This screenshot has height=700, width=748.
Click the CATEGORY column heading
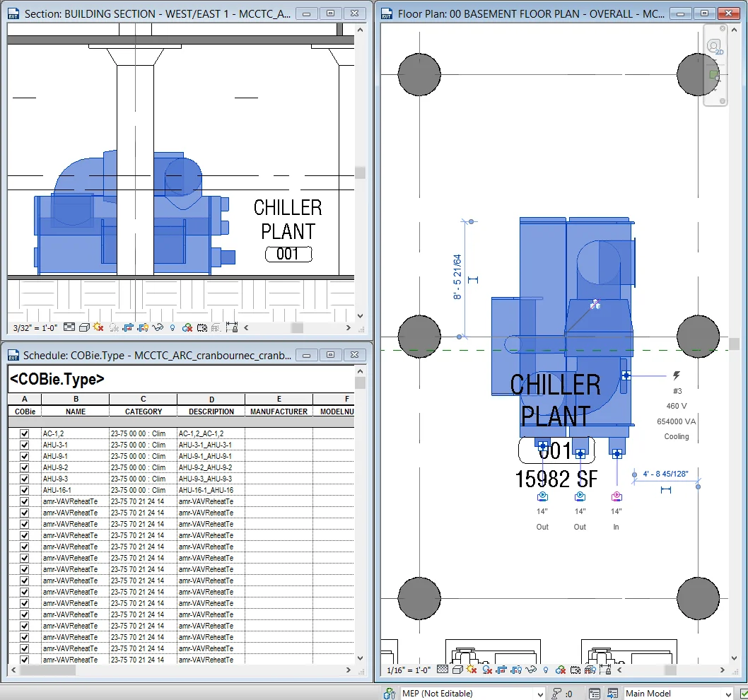143,412
